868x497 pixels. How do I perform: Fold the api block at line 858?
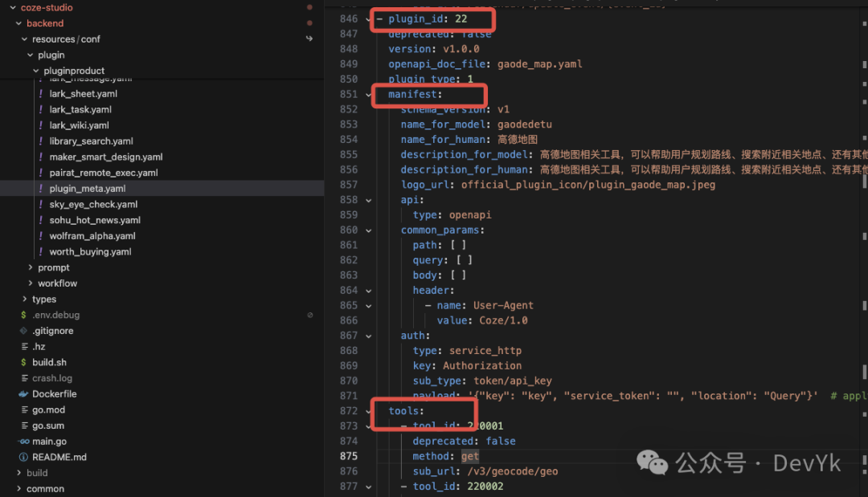coord(368,200)
